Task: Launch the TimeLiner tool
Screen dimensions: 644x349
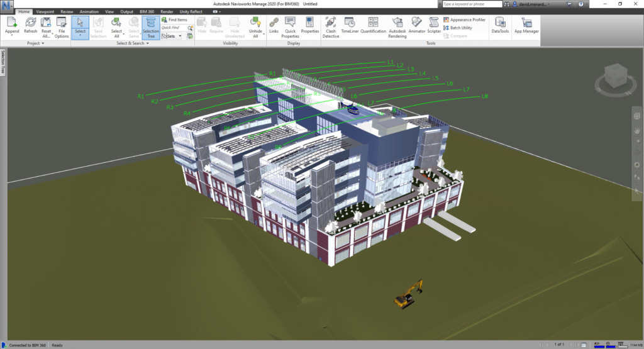Action: click(x=350, y=25)
